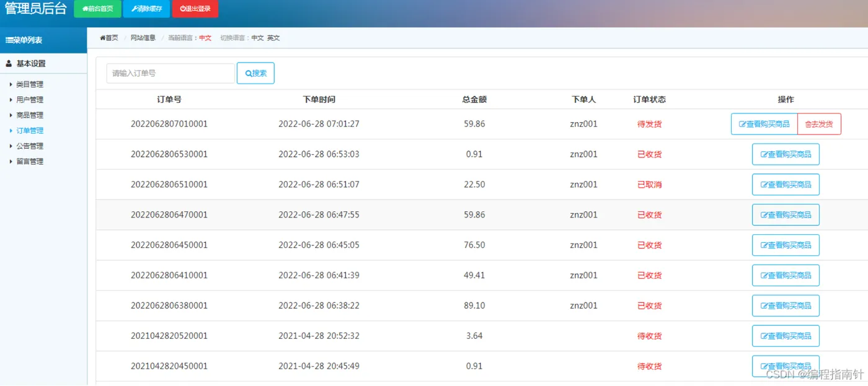868x386 pixels.
Task: Click order time 2021-04-28 20:52:32
Action: 319,336
